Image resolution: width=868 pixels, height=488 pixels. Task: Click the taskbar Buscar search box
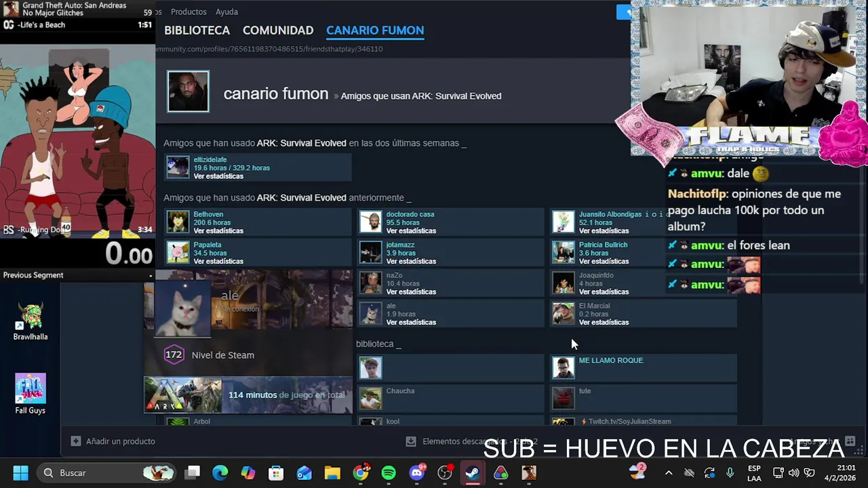105,472
